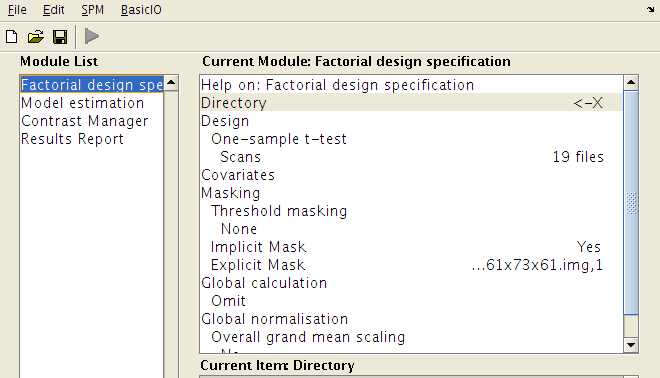Click the down arrow on the module tree scrollbar
660x378 pixels.
tap(631, 345)
